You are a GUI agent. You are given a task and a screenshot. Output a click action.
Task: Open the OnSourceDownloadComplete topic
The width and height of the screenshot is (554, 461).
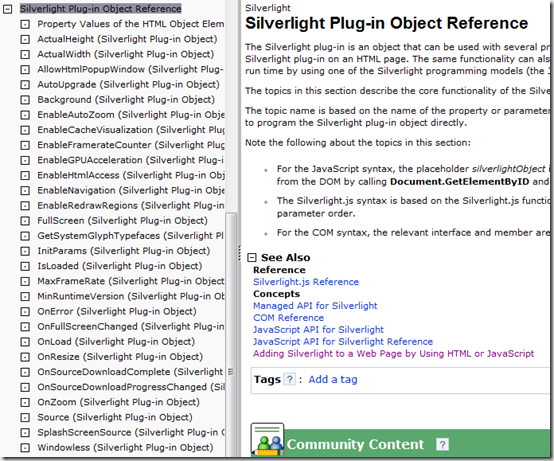(131, 372)
